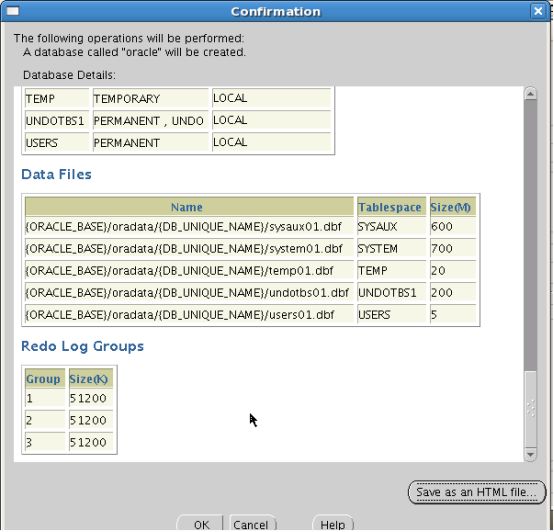Viewport: 554px width, 532px height.
Task: Click the vertical scrollbar thumb
Action: click(530, 236)
